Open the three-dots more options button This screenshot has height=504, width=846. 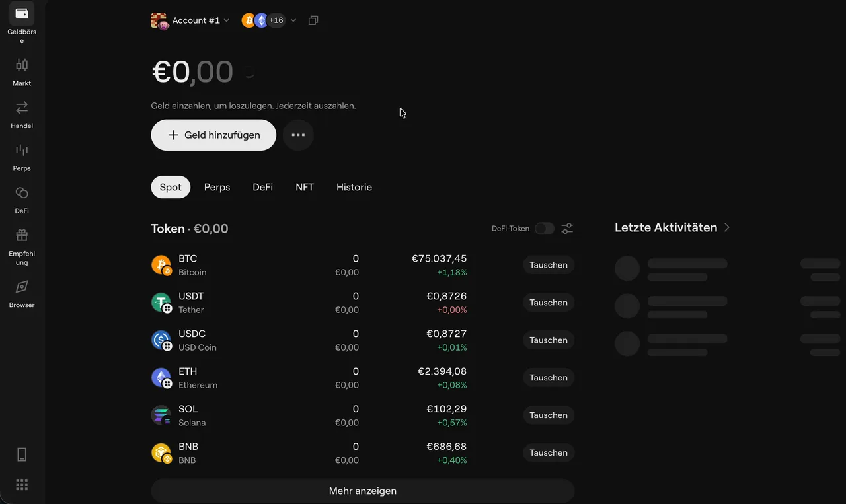click(x=298, y=135)
